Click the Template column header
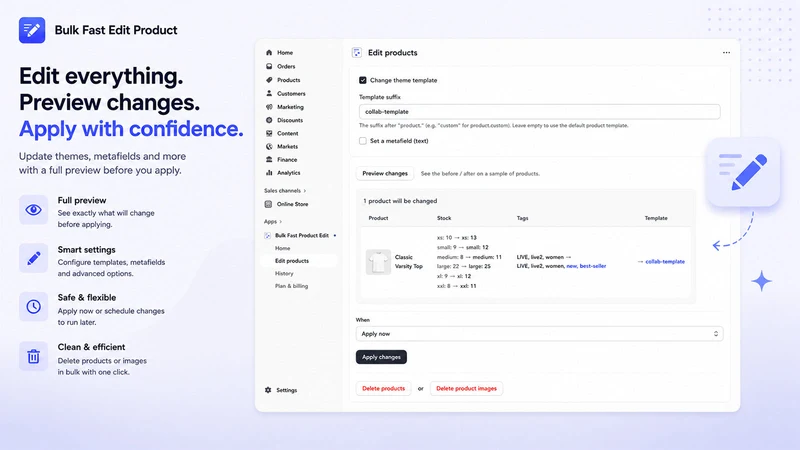The width and height of the screenshot is (800, 450). tap(656, 218)
